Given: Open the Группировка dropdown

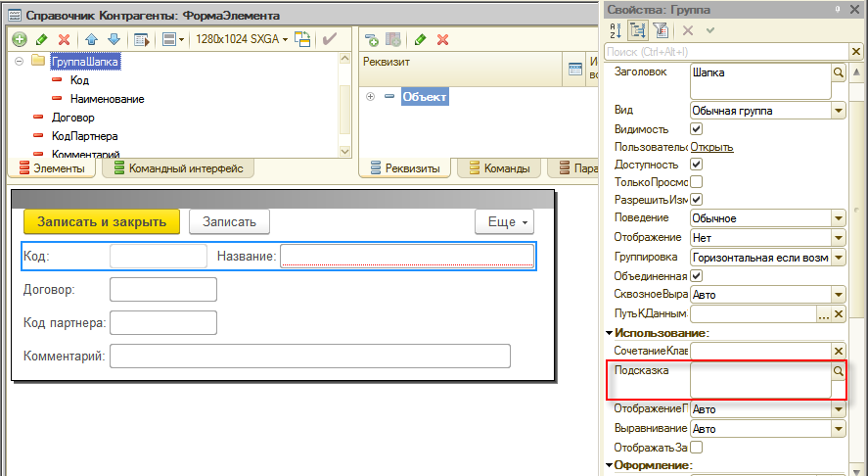Looking at the screenshot, I should tap(838, 258).
